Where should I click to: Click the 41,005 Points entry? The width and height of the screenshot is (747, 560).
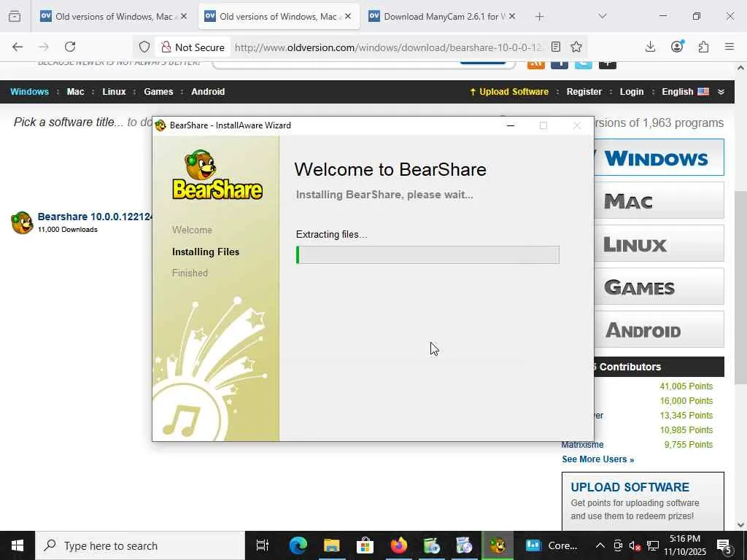686,386
